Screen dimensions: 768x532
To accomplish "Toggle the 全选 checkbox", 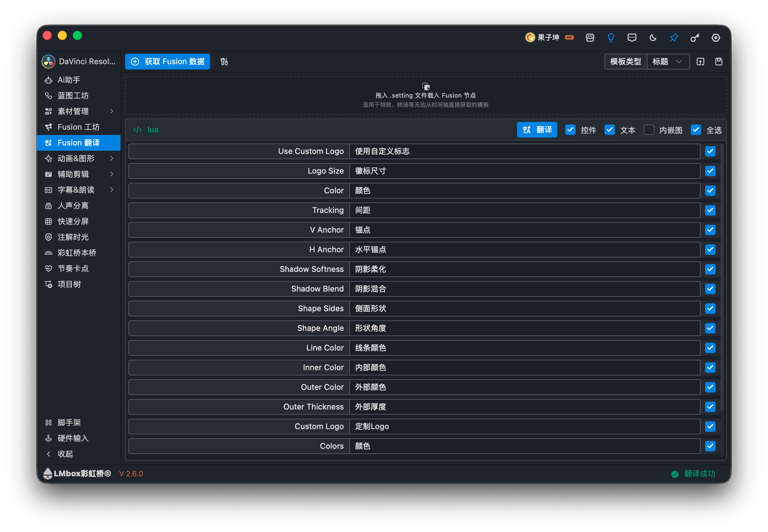I will (x=696, y=130).
